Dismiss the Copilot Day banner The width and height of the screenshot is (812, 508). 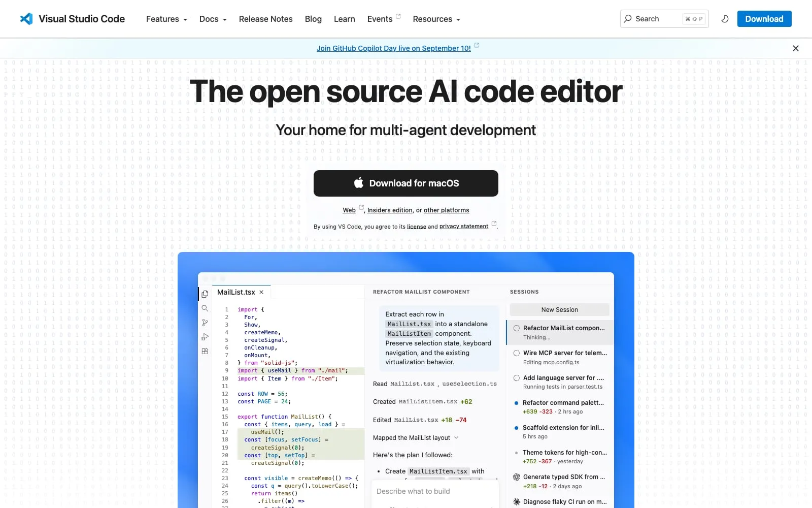click(x=795, y=48)
